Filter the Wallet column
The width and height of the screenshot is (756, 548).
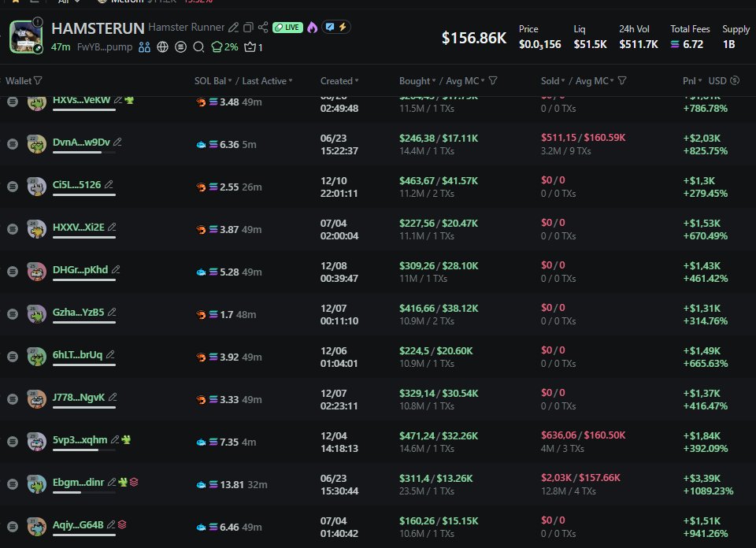point(38,80)
